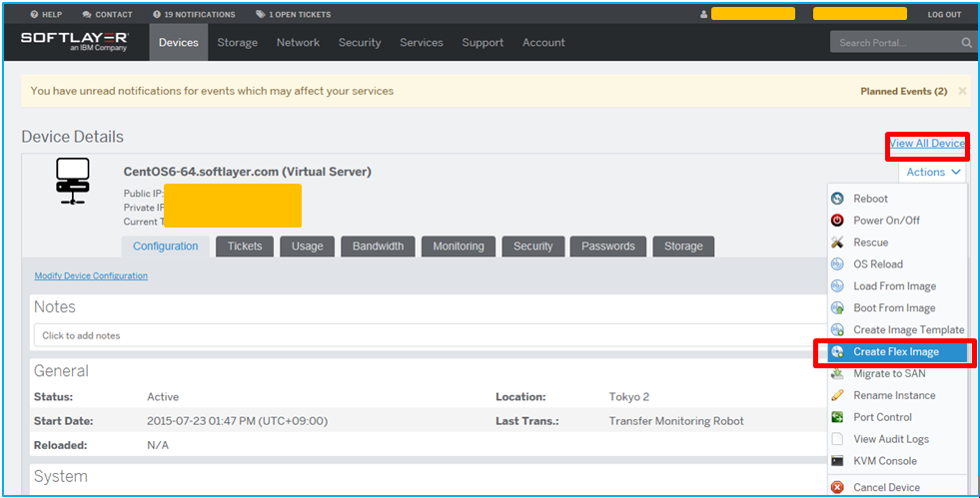This screenshot has height=498, width=980.
Task: Click the virtual server device icon
Action: 73,181
